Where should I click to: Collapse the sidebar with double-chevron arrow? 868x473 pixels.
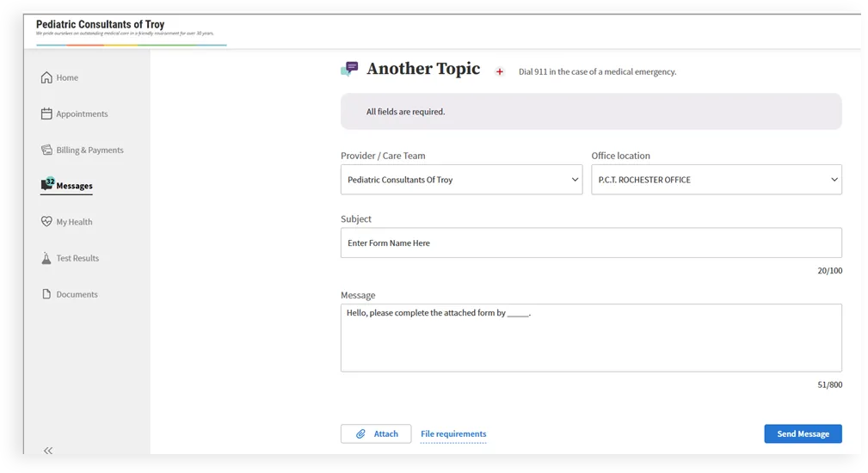pos(48,450)
